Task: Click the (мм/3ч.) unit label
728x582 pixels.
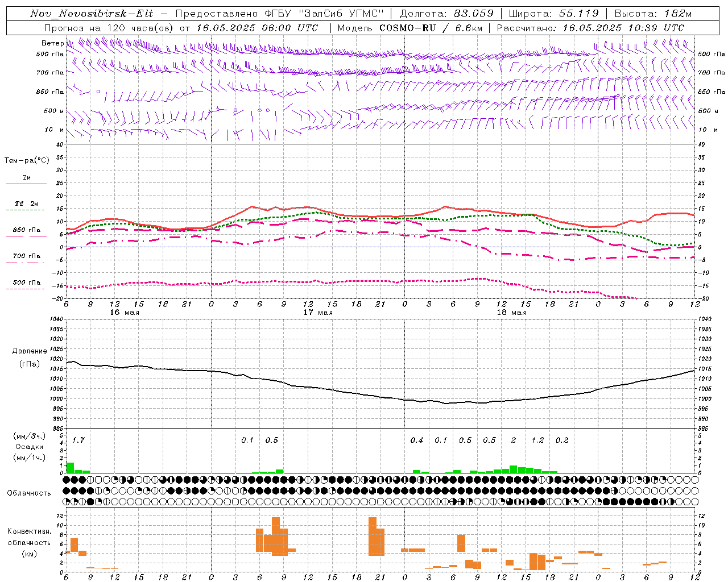Action: coord(30,436)
